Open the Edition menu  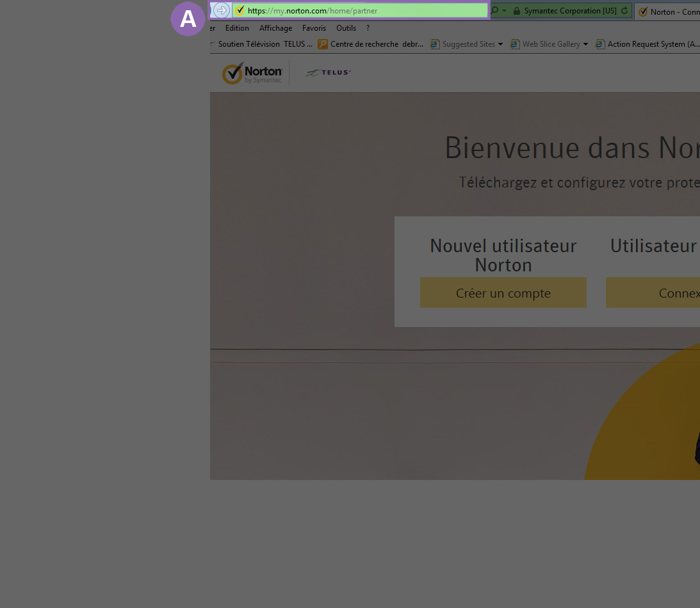click(237, 28)
